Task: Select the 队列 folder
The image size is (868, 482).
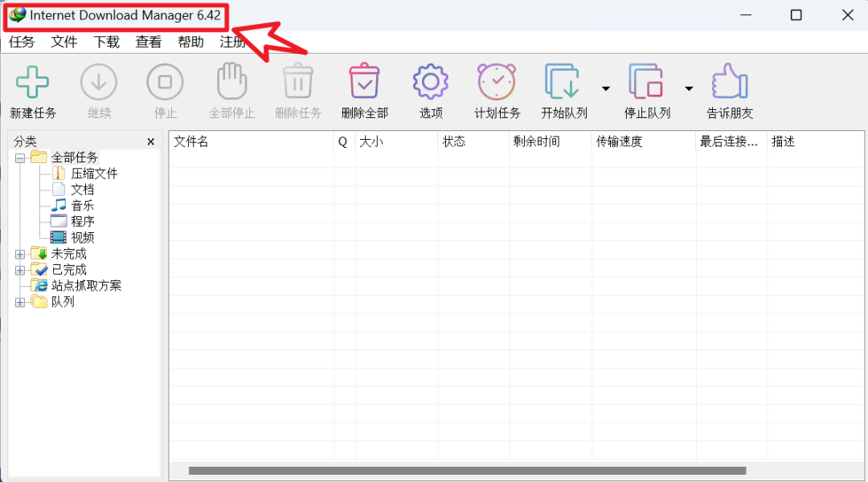Action: 63,302
